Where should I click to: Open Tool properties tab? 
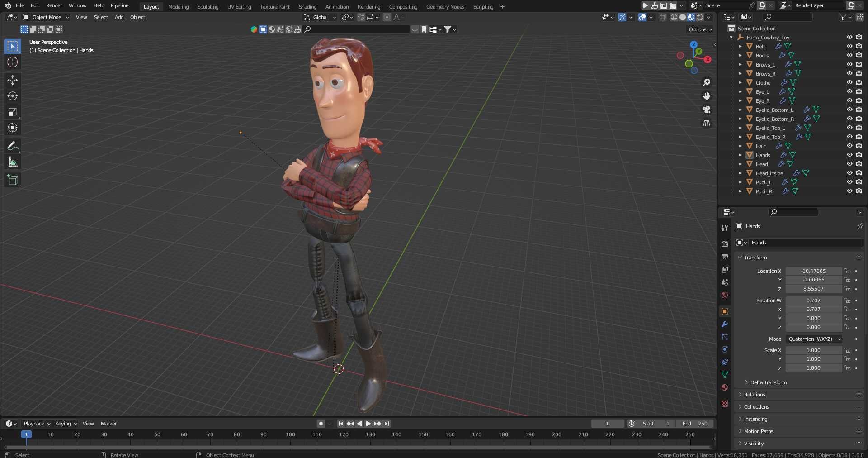pos(725,228)
